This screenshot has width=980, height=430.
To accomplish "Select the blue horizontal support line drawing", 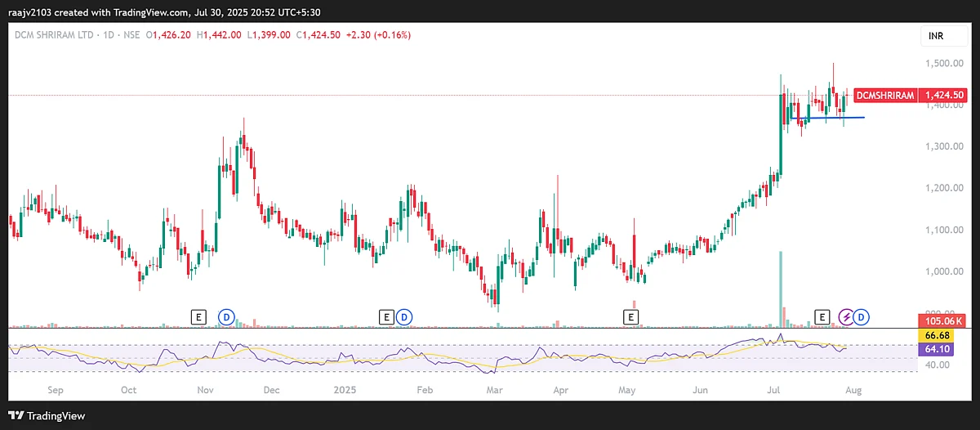I will (829, 119).
